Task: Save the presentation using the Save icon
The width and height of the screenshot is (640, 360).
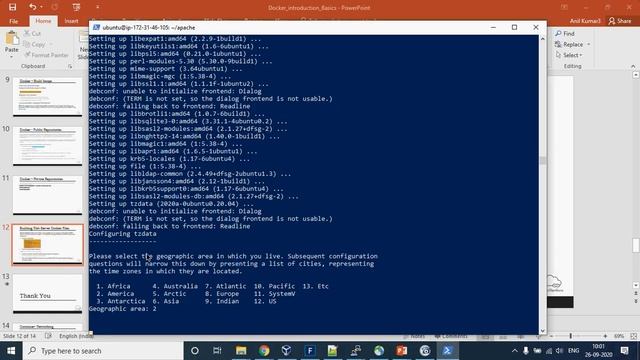Action: tap(12, 7)
